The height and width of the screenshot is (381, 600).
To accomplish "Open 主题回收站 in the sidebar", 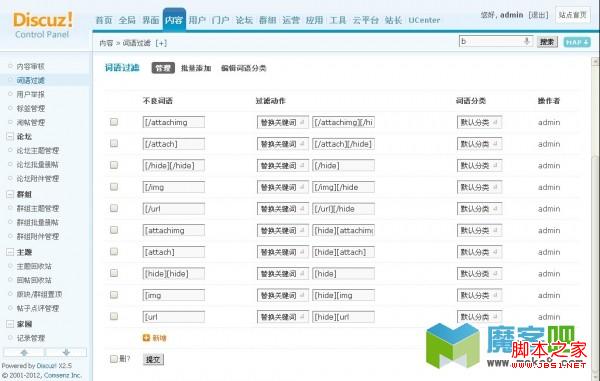I will coord(34,266).
